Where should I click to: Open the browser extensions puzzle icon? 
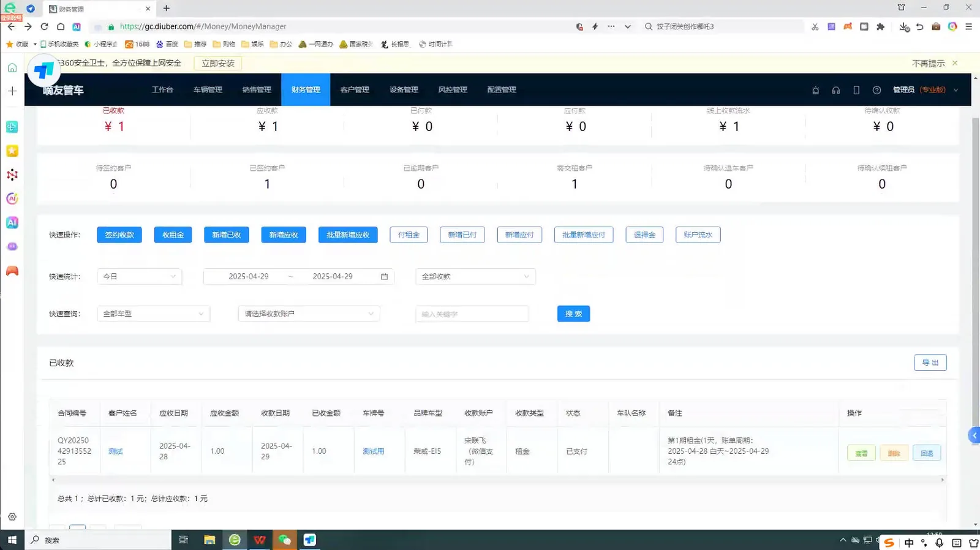[x=880, y=26]
